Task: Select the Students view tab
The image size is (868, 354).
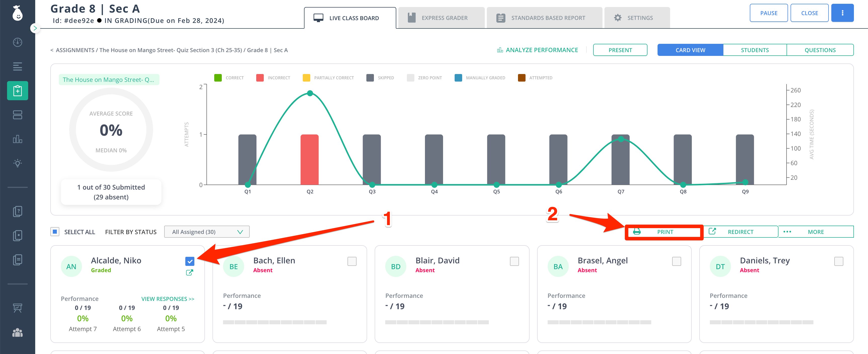Action: click(x=755, y=50)
